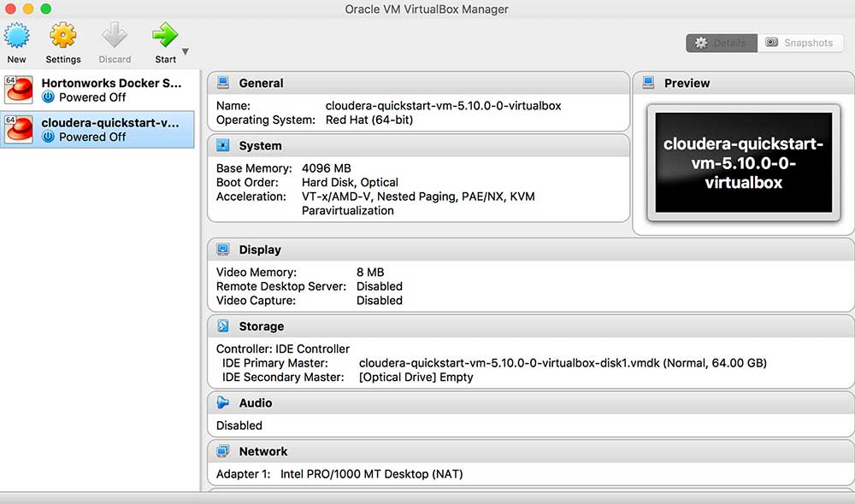Click the gear icon on the Details tab

pyautogui.click(x=701, y=43)
